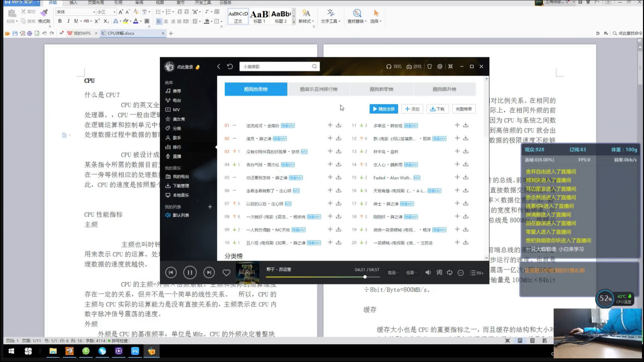Image resolution: width=644 pixels, height=362 pixels.
Task: Toggle subscript in WPS ribbon
Action: pos(106,21)
